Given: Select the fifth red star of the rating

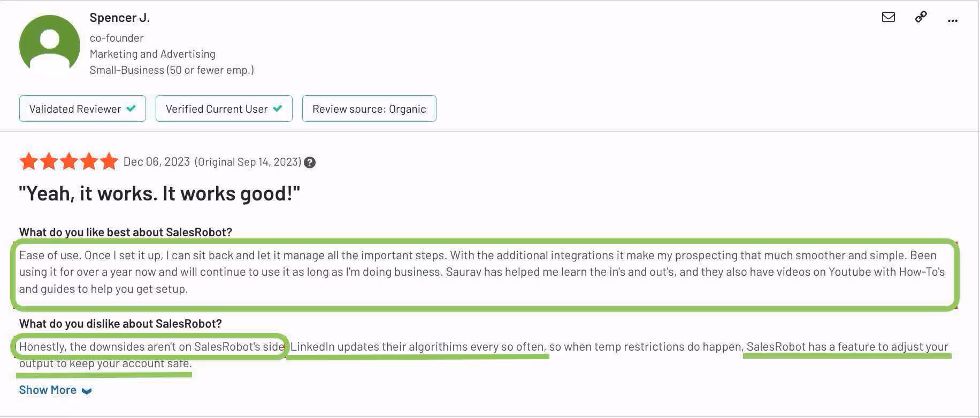Looking at the screenshot, I should coord(108,161).
